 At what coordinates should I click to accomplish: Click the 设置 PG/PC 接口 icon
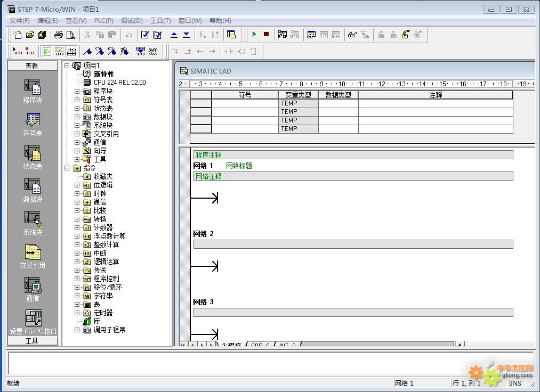pos(33,322)
